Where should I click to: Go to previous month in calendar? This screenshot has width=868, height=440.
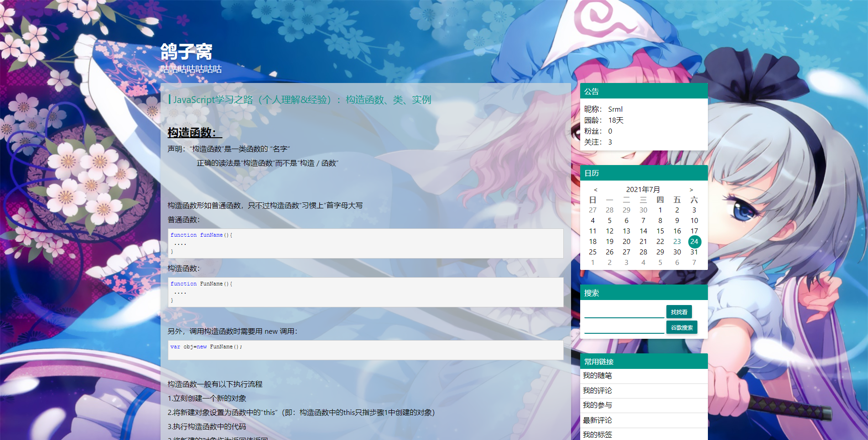click(595, 190)
